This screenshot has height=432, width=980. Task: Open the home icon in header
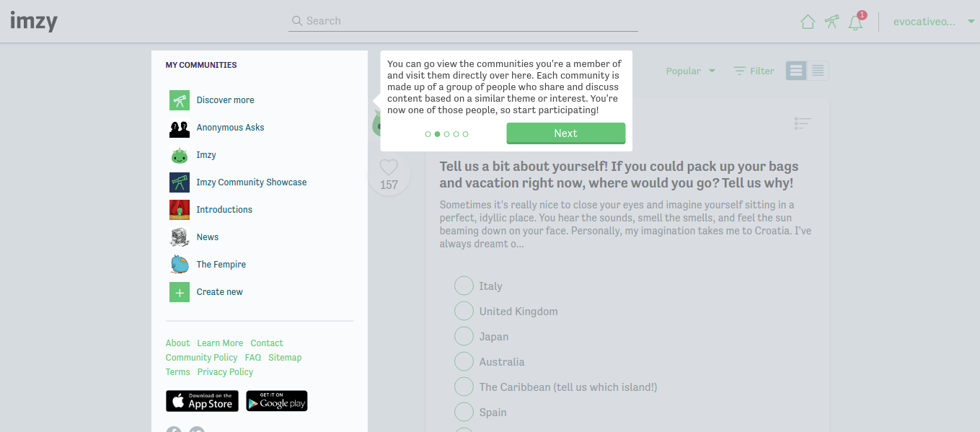pos(808,22)
